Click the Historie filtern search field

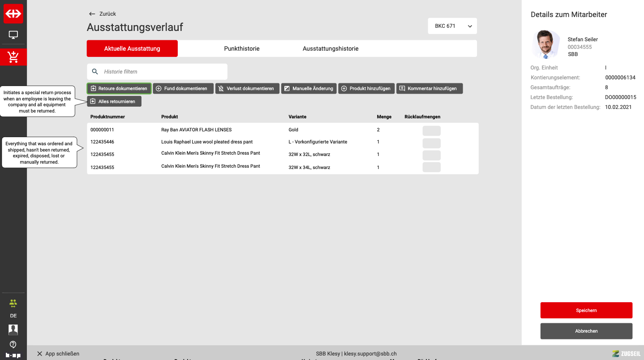click(161, 72)
